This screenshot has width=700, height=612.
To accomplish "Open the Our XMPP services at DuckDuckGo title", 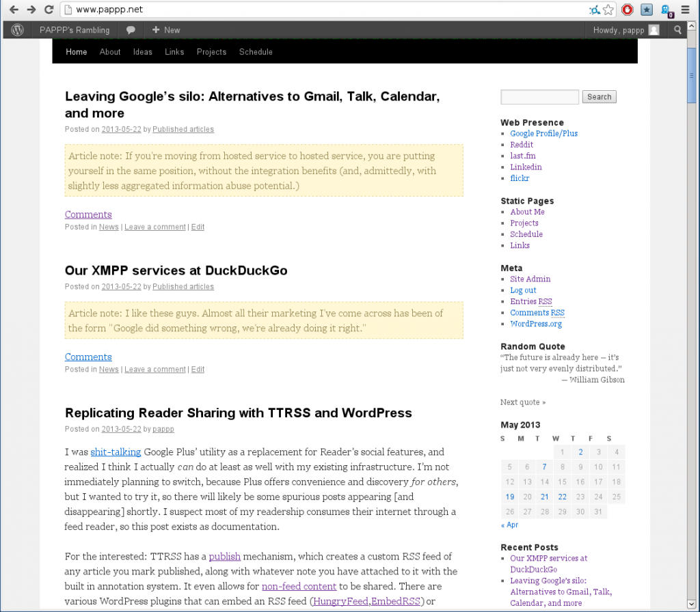I will (x=176, y=270).
